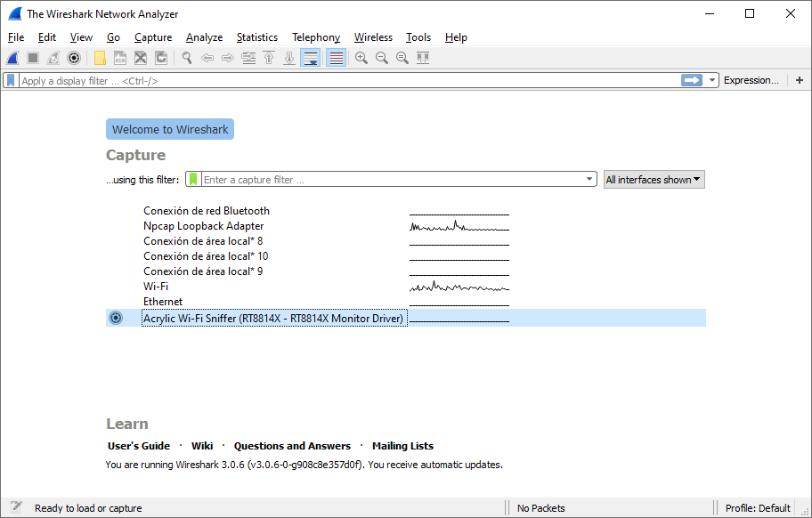Image resolution: width=812 pixels, height=518 pixels.
Task: Open the Statistics menu
Action: pyautogui.click(x=256, y=37)
